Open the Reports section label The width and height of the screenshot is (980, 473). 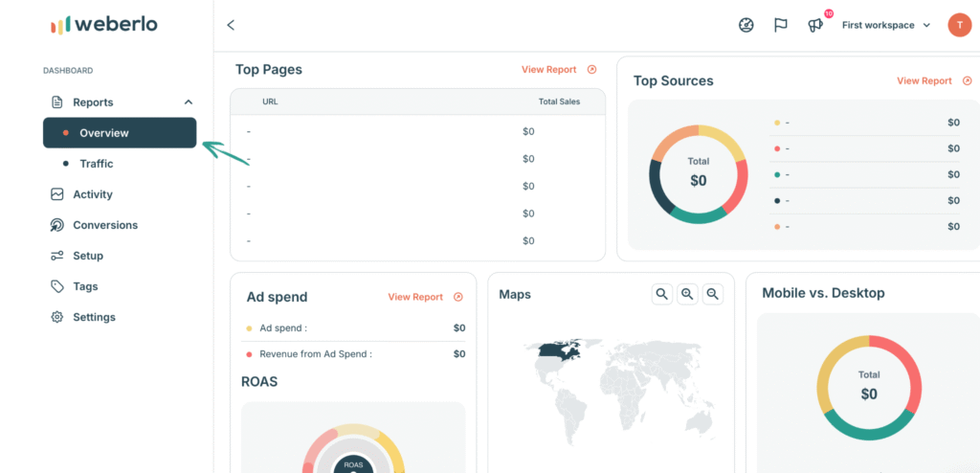93,102
